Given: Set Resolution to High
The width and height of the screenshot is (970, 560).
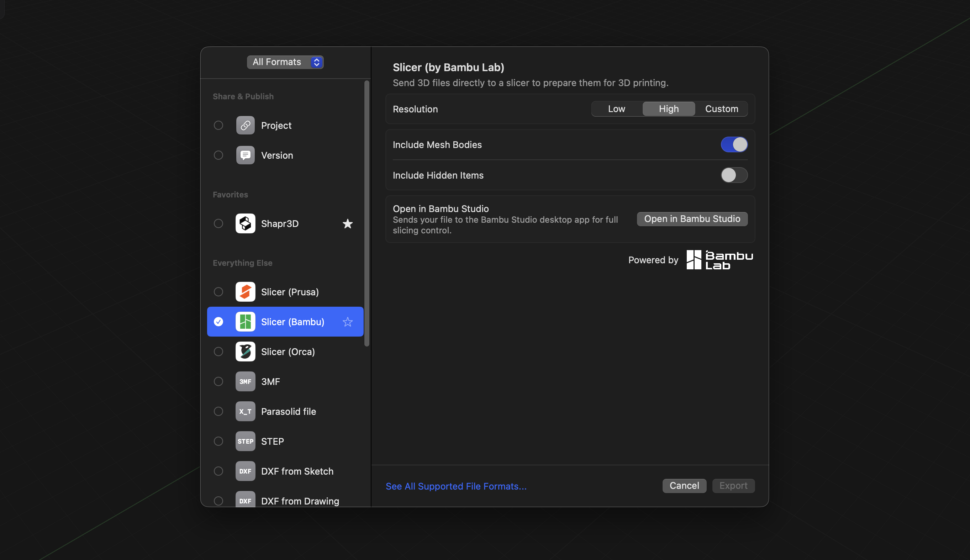Looking at the screenshot, I should tap(669, 109).
